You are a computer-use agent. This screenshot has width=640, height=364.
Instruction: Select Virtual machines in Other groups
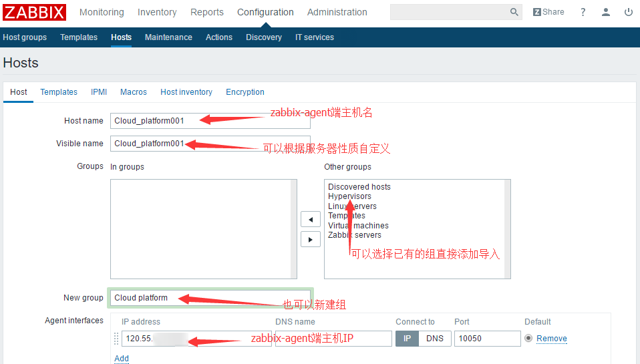coord(358,225)
